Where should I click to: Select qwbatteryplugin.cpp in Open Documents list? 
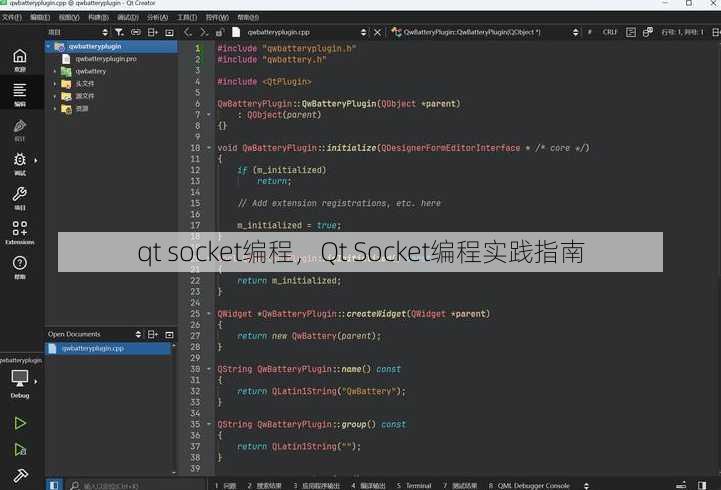108,348
